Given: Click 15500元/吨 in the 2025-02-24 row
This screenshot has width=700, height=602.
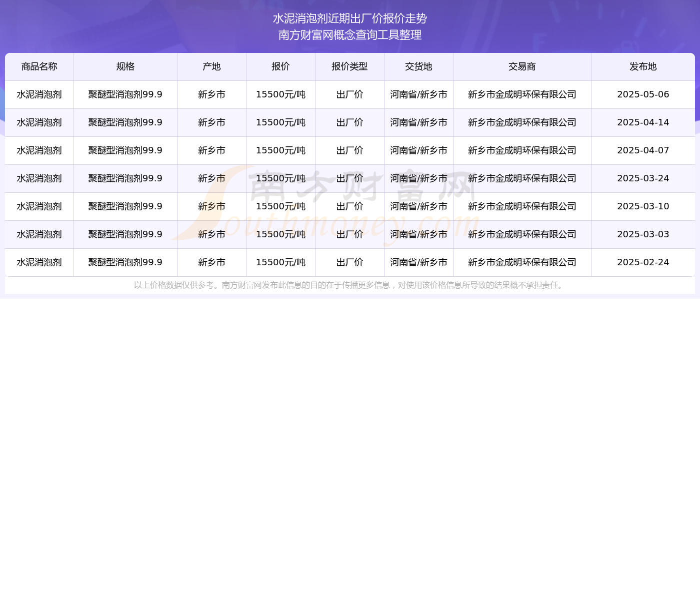Looking at the screenshot, I should click(280, 262).
